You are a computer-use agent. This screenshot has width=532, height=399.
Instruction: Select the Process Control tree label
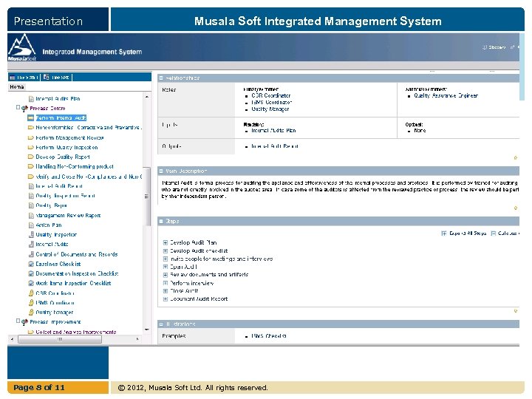tap(47, 108)
